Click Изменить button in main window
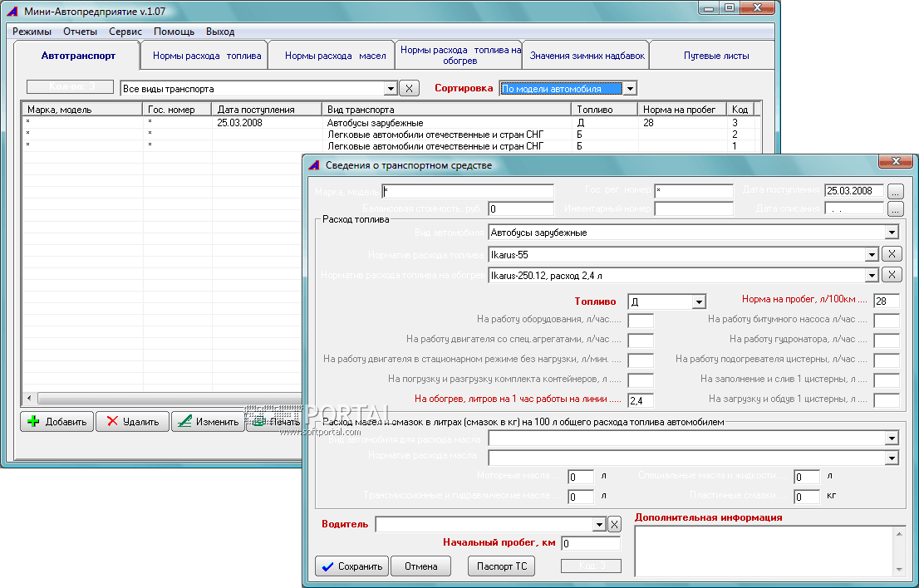This screenshot has width=919, height=588. (x=208, y=422)
